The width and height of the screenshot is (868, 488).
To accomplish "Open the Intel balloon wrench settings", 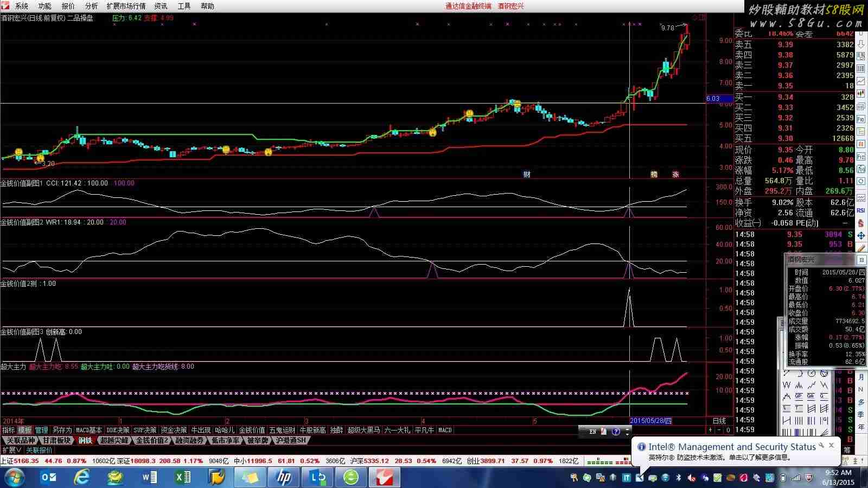I will click(x=822, y=446).
